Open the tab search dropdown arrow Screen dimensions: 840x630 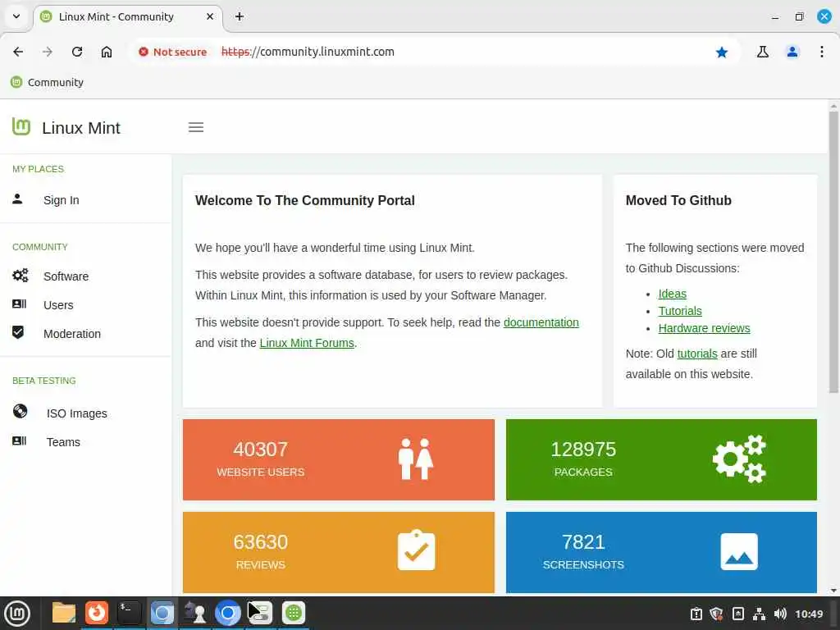coord(16,16)
